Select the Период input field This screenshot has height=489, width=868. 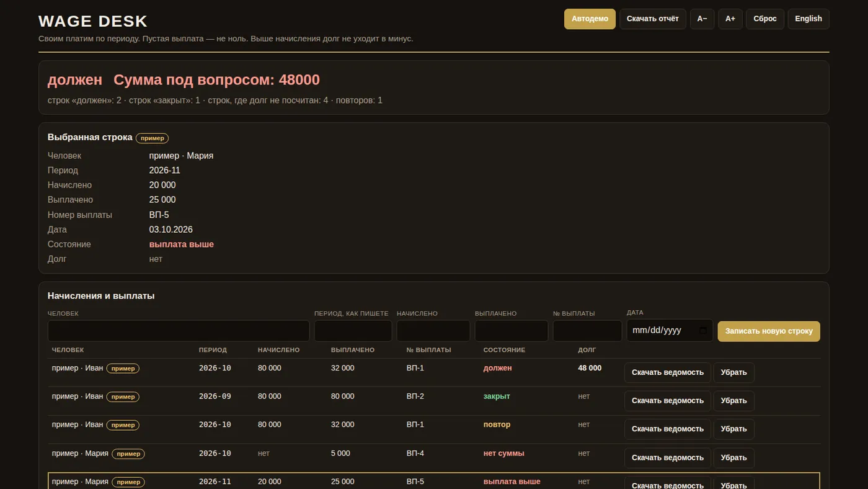click(353, 331)
